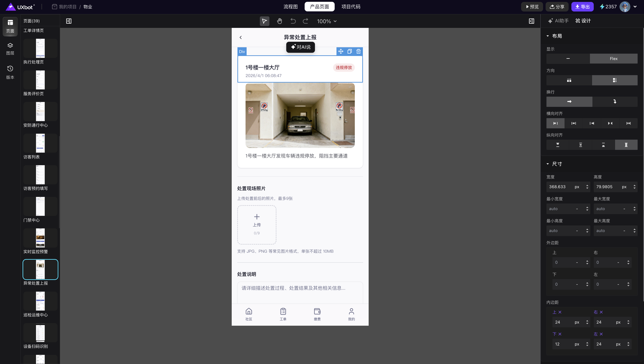The width and height of the screenshot is (644, 364).
Task: Click the 导出 export button
Action: [x=582, y=7]
